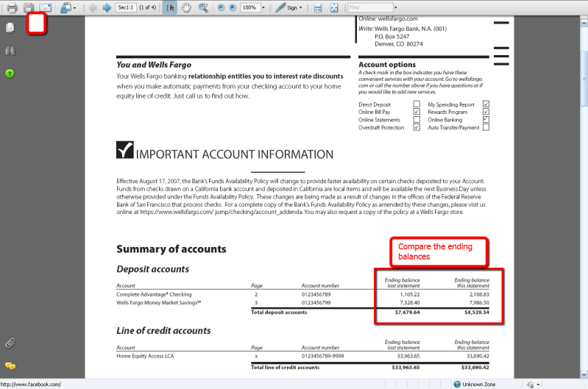Click the large checkmark icon beside heading
588x389 pixels.
(x=125, y=149)
